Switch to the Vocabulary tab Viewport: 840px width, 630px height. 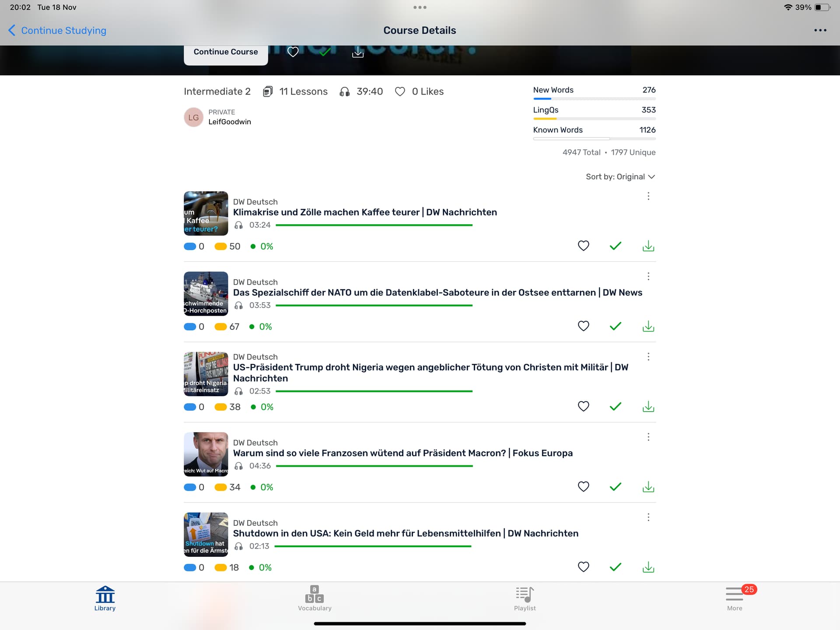[315, 598]
